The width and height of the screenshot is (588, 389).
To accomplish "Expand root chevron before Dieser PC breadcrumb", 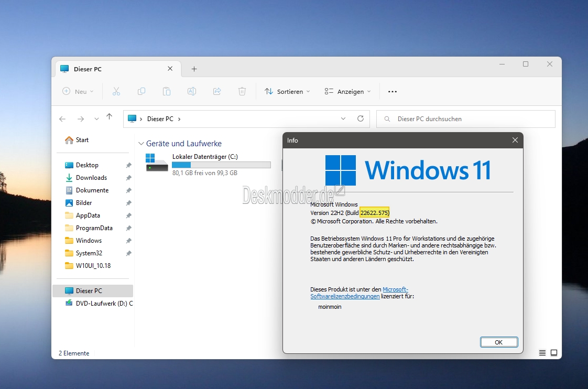I will (x=141, y=119).
